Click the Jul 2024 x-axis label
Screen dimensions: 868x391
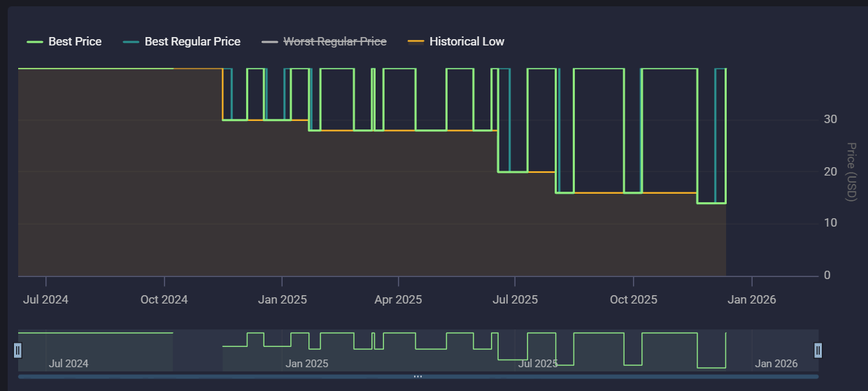[x=46, y=299]
